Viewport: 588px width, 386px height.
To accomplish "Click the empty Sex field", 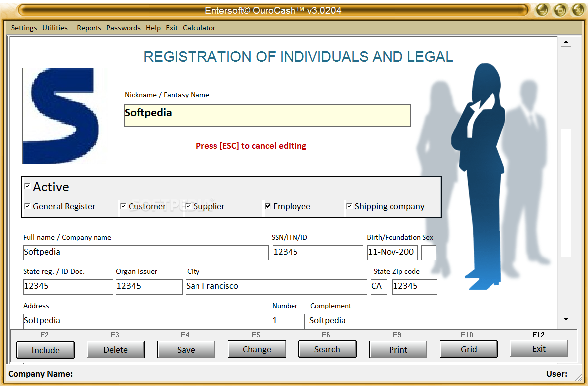I will pos(429,253).
